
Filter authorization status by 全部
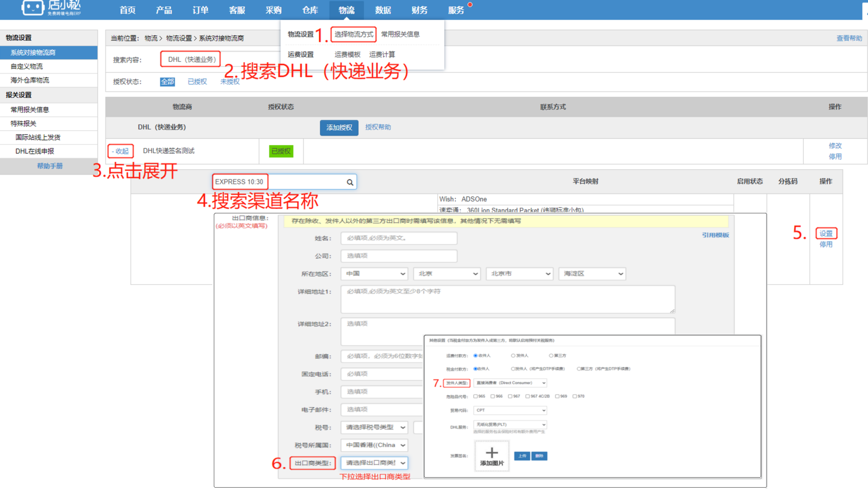[167, 81]
